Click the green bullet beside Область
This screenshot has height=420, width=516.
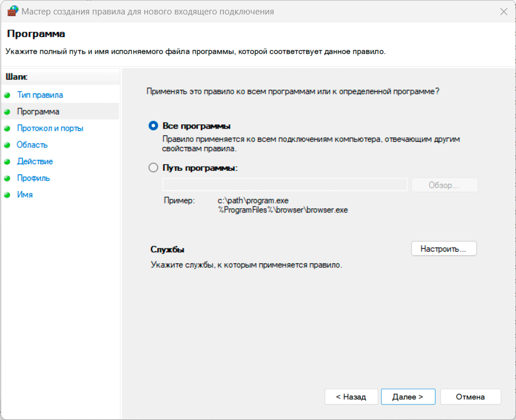point(7,145)
